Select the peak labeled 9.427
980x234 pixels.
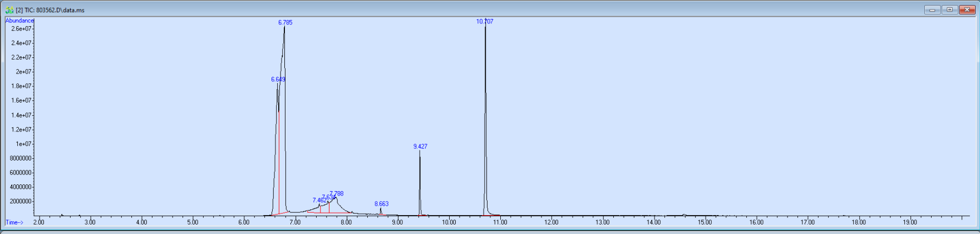click(x=420, y=146)
